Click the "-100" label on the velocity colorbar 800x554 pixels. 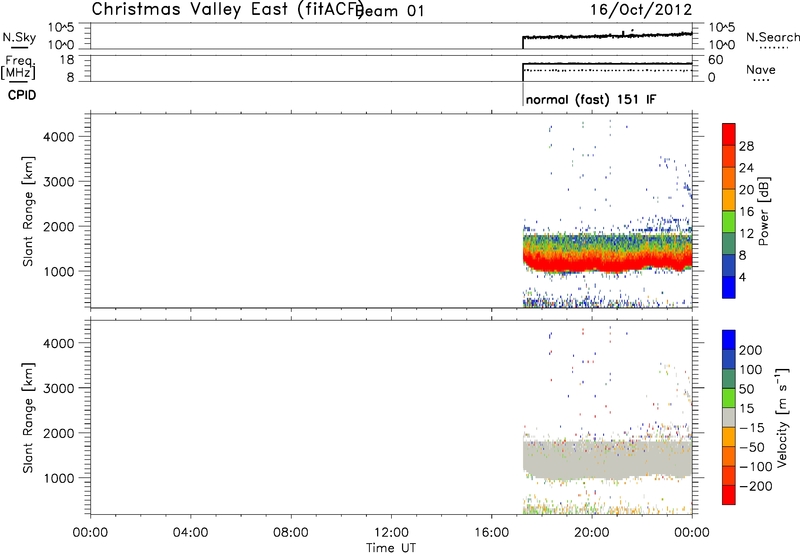(x=756, y=467)
